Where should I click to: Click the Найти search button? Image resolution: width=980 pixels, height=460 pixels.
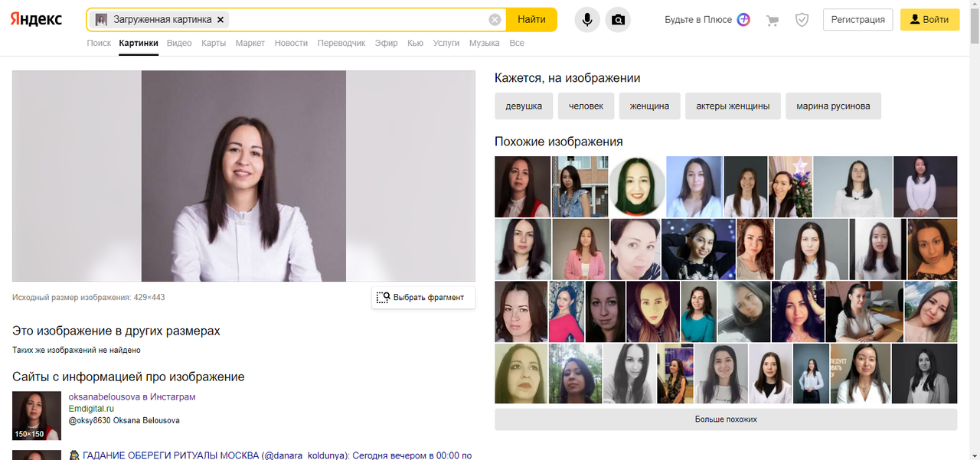coord(531,20)
